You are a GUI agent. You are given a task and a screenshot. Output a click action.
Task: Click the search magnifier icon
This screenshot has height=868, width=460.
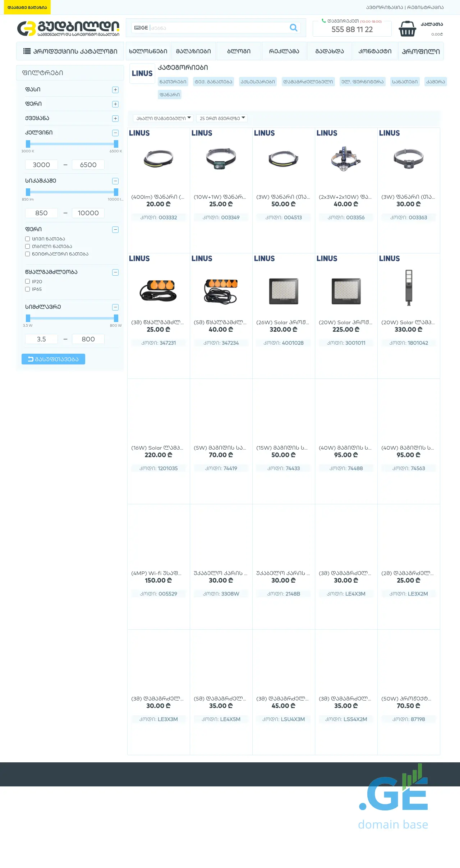pos(293,28)
